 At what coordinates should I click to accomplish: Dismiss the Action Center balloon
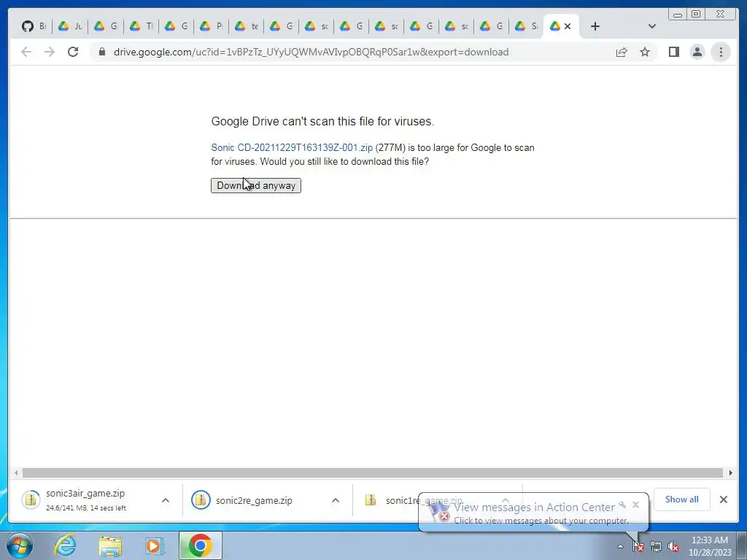pyautogui.click(x=635, y=505)
